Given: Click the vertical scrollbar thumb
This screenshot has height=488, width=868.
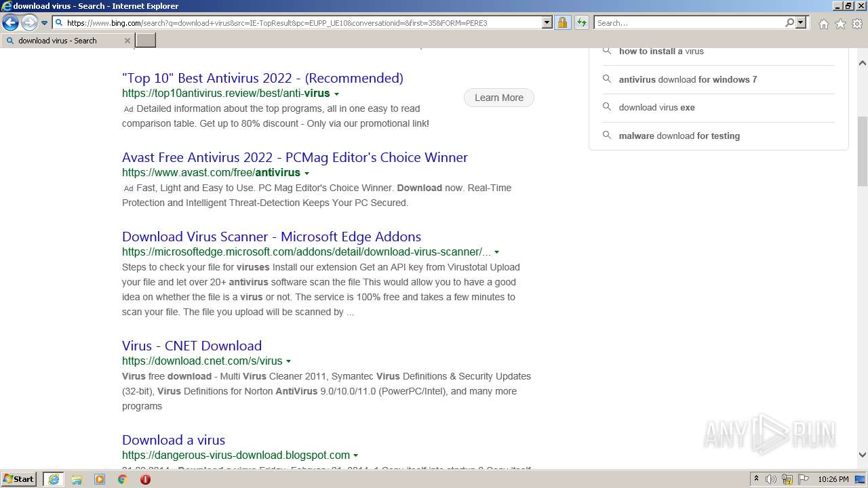Looking at the screenshot, I should pyautogui.click(x=862, y=151).
